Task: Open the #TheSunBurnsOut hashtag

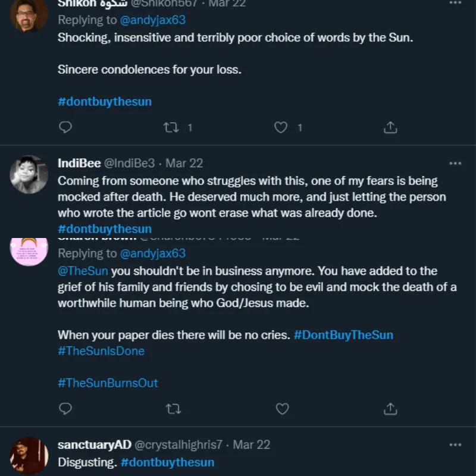Action: (108, 383)
